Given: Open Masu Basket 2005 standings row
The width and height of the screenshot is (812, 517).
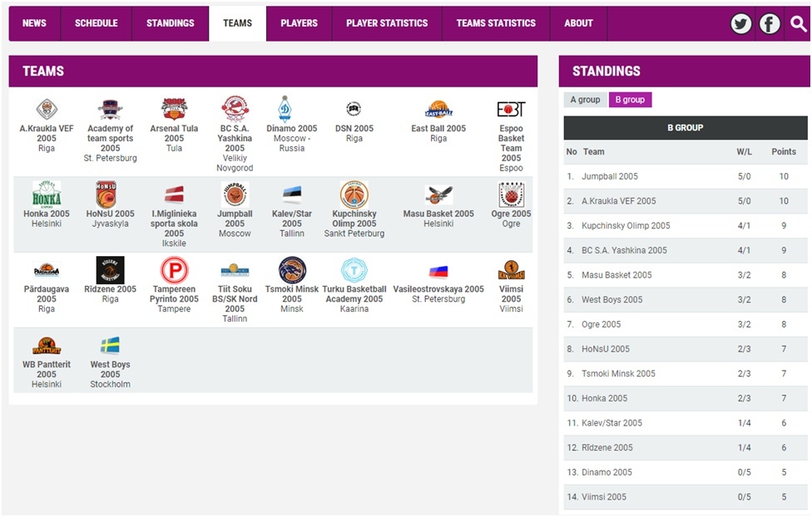Looking at the screenshot, I should pos(686,275).
